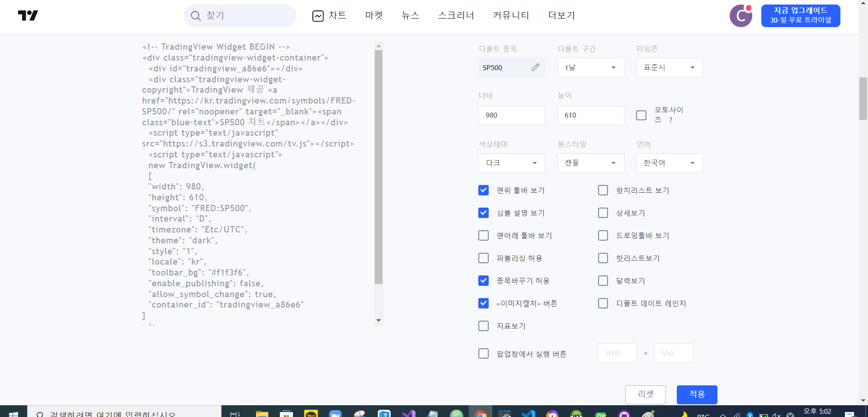Click the TradingView logo
The width and height of the screenshot is (868, 417).
click(x=28, y=16)
